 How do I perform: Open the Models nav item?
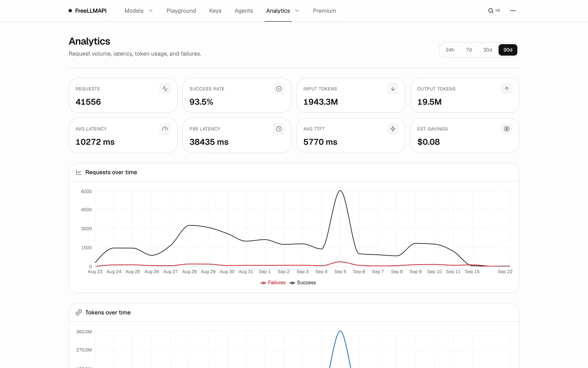pos(134,11)
